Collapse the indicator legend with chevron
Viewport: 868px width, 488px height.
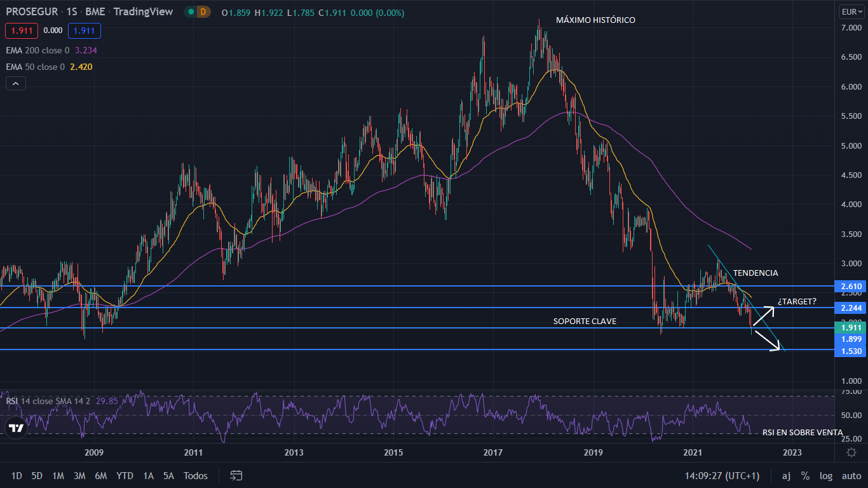tap(16, 83)
